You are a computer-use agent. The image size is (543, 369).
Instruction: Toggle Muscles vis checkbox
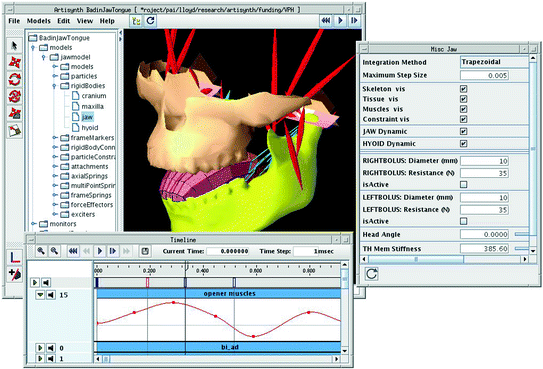464,109
